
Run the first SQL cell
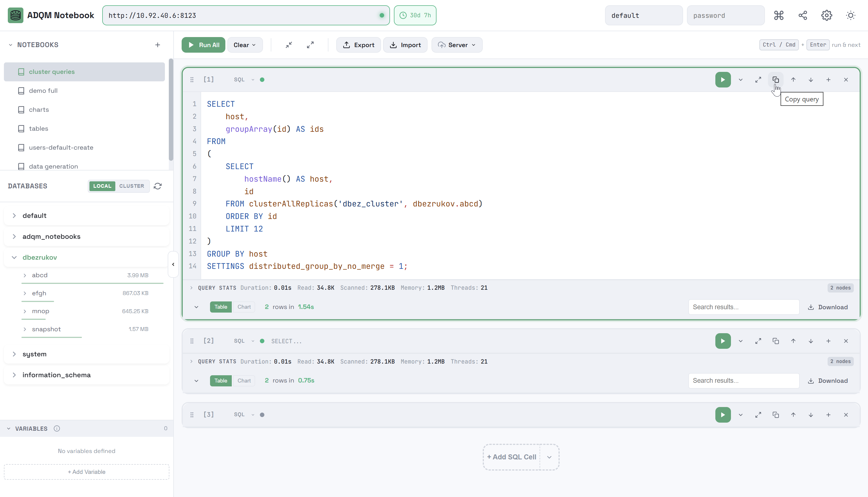(x=723, y=79)
